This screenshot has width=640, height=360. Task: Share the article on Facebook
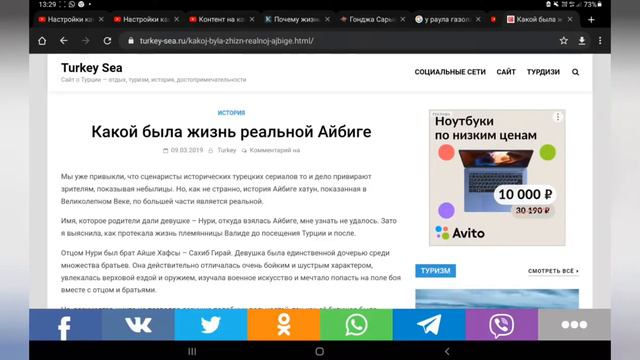coord(65,325)
